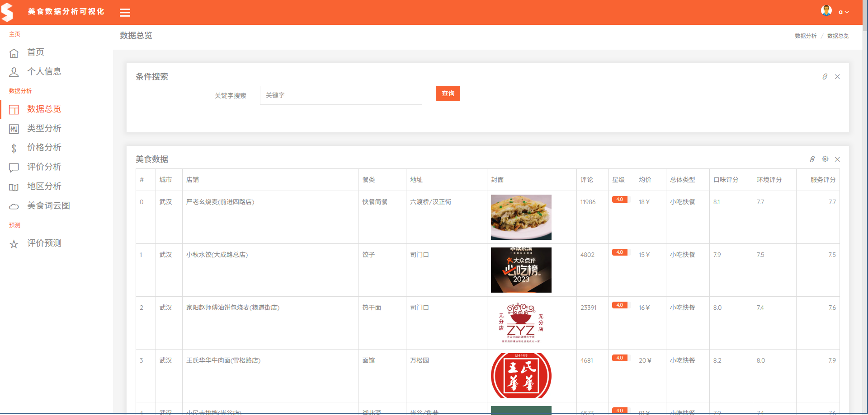The height and width of the screenshot is (415, 868).
Task: Click the ZYZ logo cover image
Action: pos(521,323)
